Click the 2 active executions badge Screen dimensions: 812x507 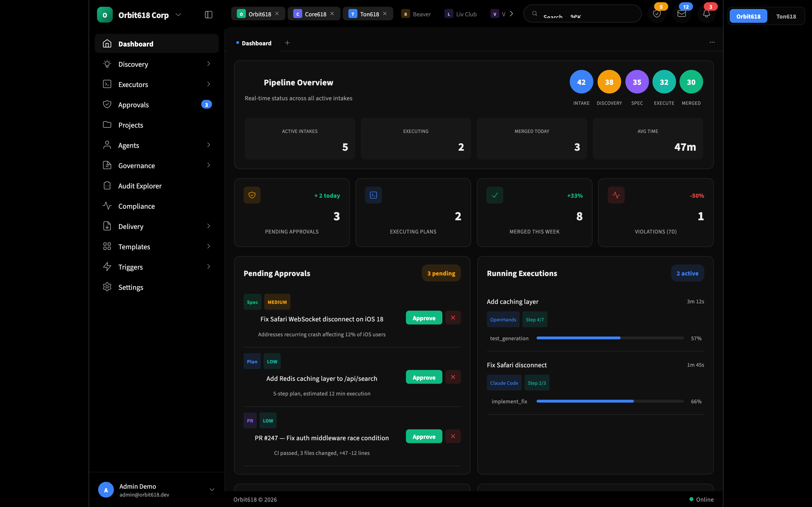point(687,273)
